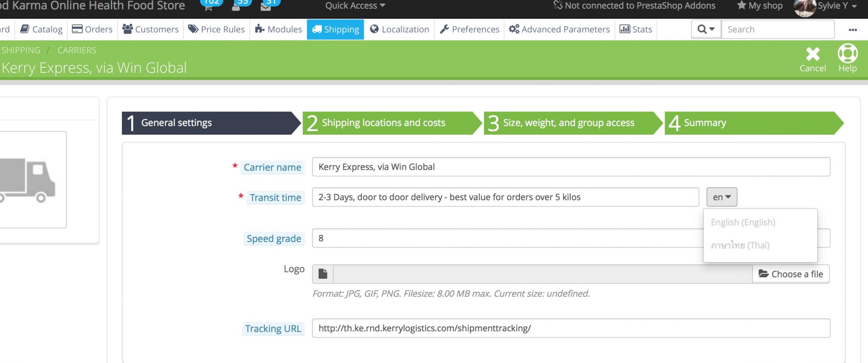
Task: Click the Tracking URL input field
Action: 571,328
